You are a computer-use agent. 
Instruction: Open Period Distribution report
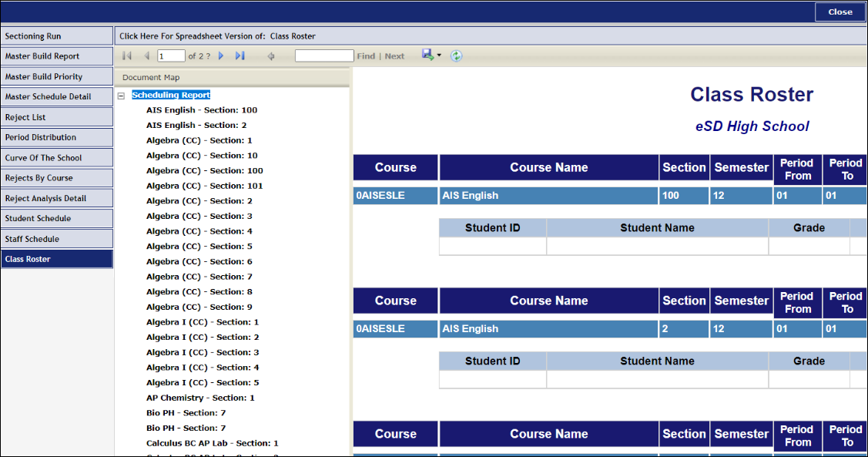pyautogui.click(x=57, y=137)
